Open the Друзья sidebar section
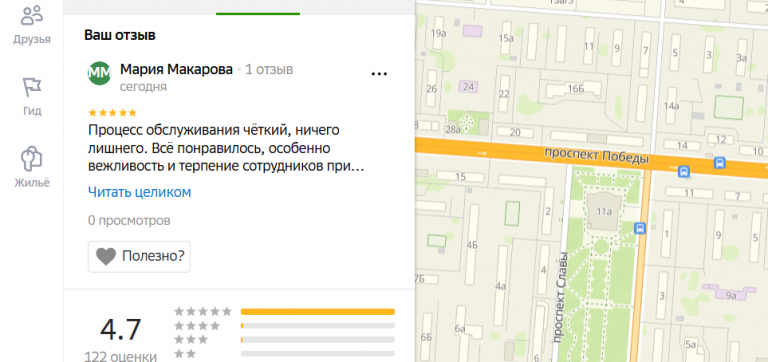 (x=32, y=25)
